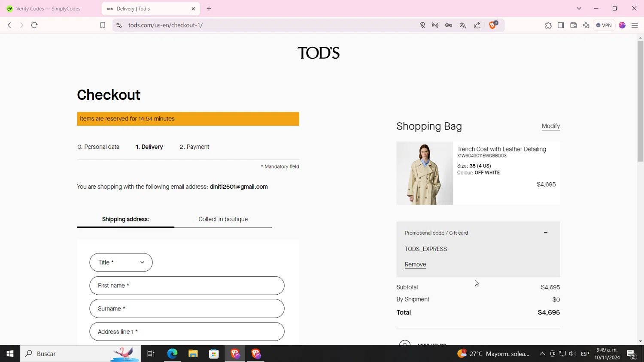Reload the current page
Image resolution: width=644 pixels, height=362 pixels.
(x=34, y=25)
